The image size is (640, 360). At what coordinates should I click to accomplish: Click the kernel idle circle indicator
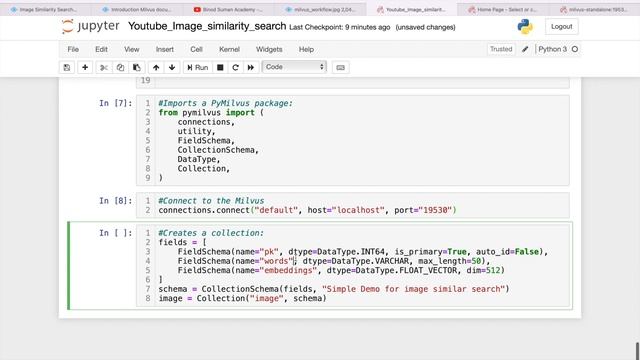point(575,49)
